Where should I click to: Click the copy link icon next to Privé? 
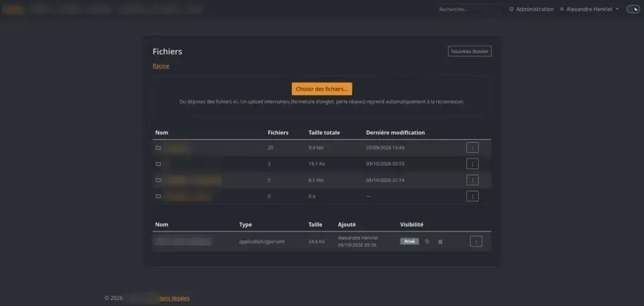click(427, 242)
